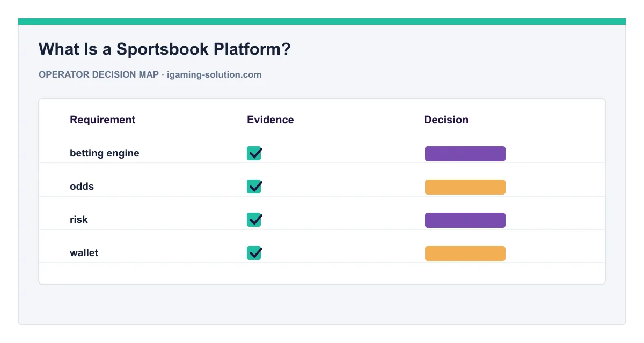The height and width of the screenshot is (343, 644).
Task: Toggle the wallet evidence checkbox
Action: (254, 253)
